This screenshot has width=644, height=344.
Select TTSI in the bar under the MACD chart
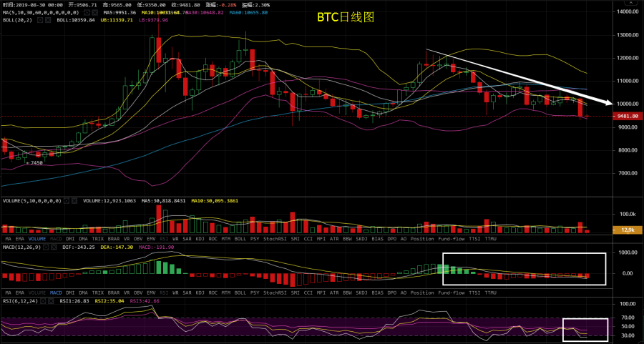474,293
